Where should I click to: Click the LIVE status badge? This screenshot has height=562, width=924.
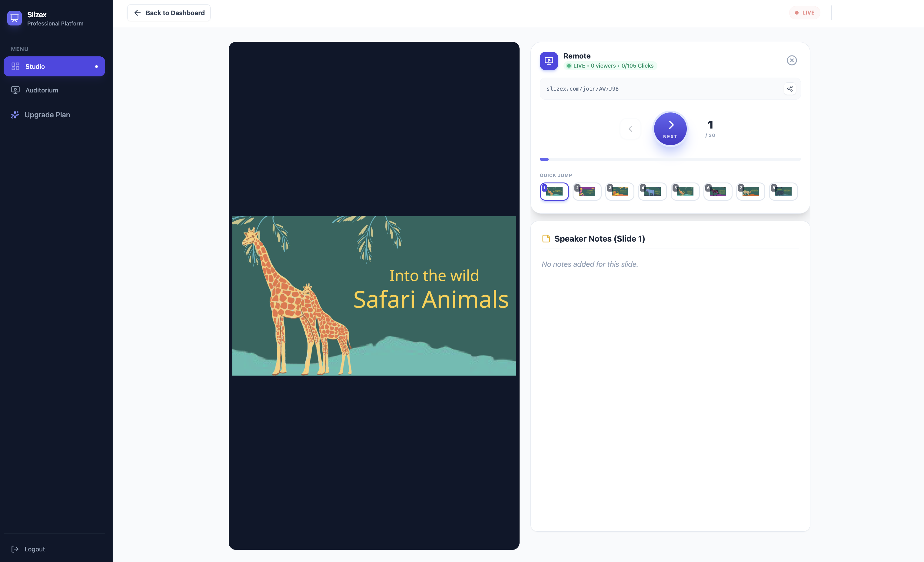[805, 12]
